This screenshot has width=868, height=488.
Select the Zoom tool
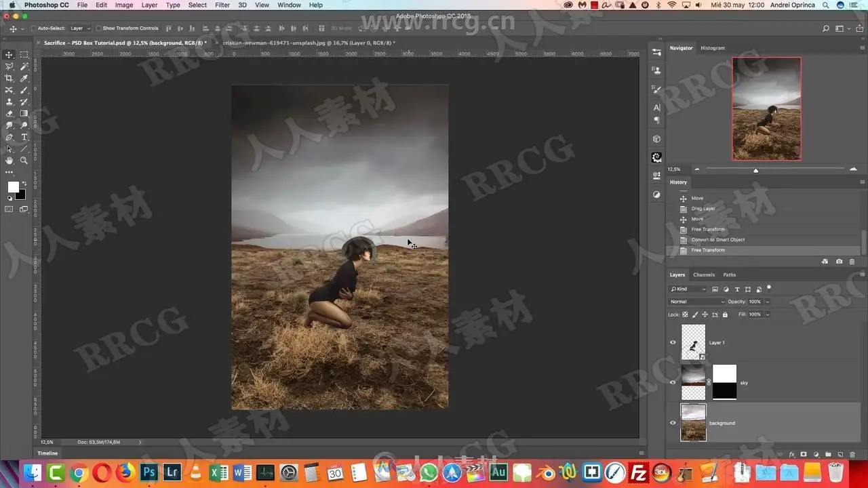pyautogui.click(x=24, y=161)
